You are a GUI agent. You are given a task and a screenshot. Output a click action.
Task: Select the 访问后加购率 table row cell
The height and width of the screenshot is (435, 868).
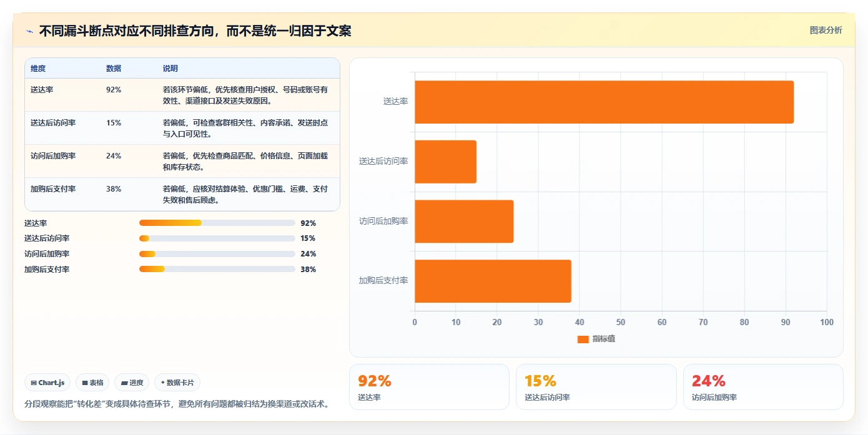tap(53, 156)
